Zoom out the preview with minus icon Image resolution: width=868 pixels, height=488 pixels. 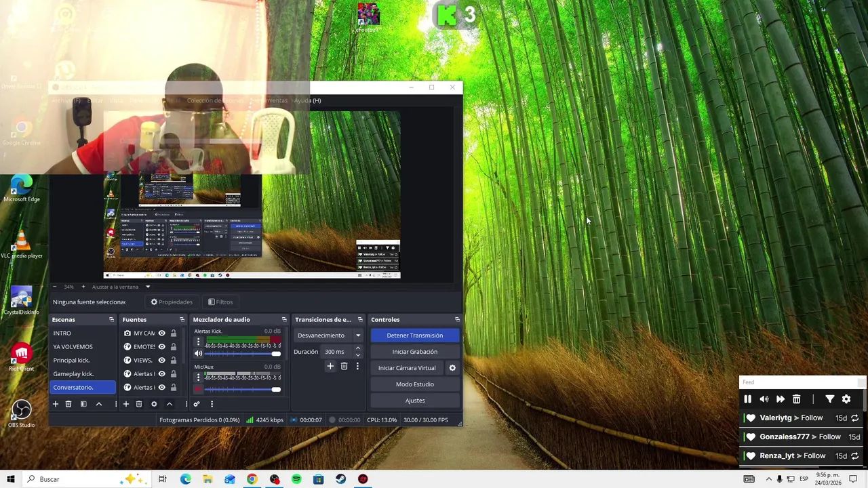[x=54, y=287]
